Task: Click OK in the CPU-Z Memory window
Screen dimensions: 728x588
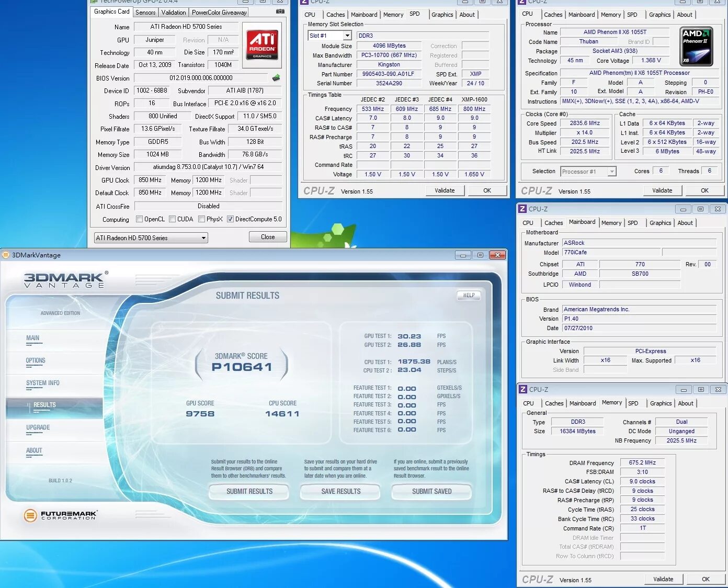Action: coord(706,579)
